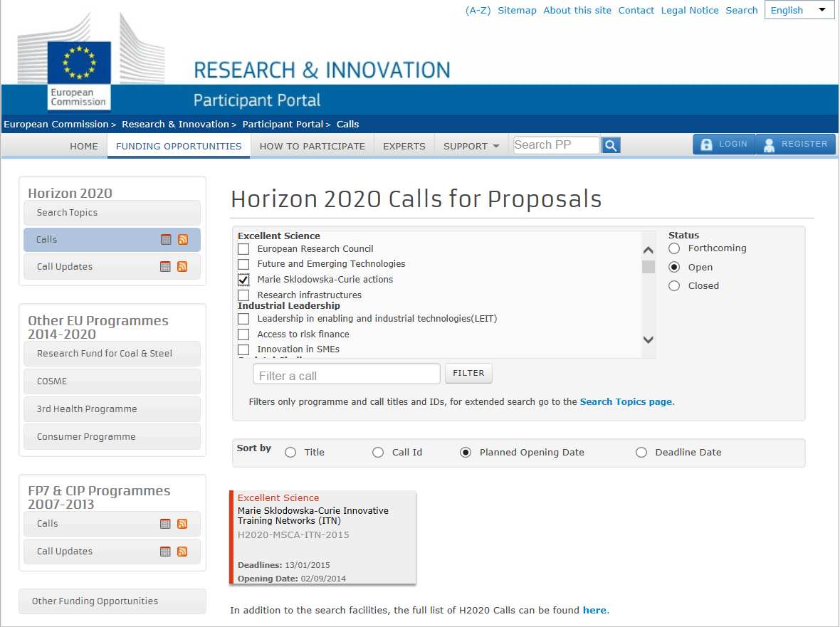
Task: Open the FP7 Call Updates calendar icon
Action: tap(166, 552)
